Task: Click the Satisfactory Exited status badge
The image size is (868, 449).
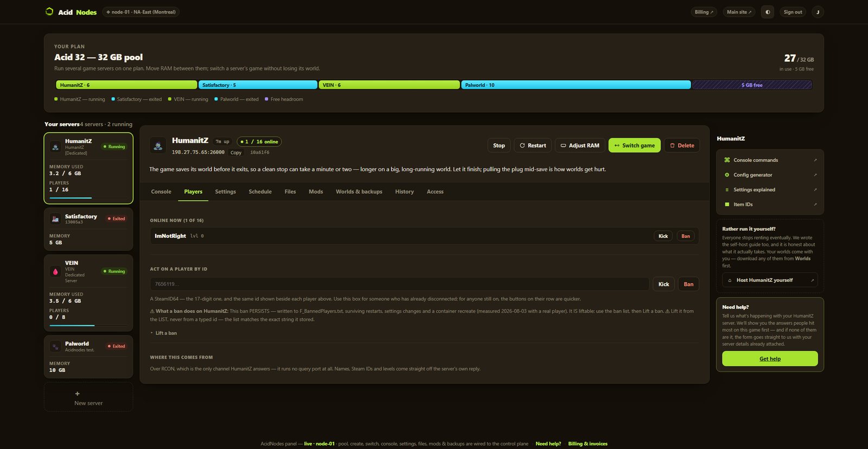Action: 117,219
